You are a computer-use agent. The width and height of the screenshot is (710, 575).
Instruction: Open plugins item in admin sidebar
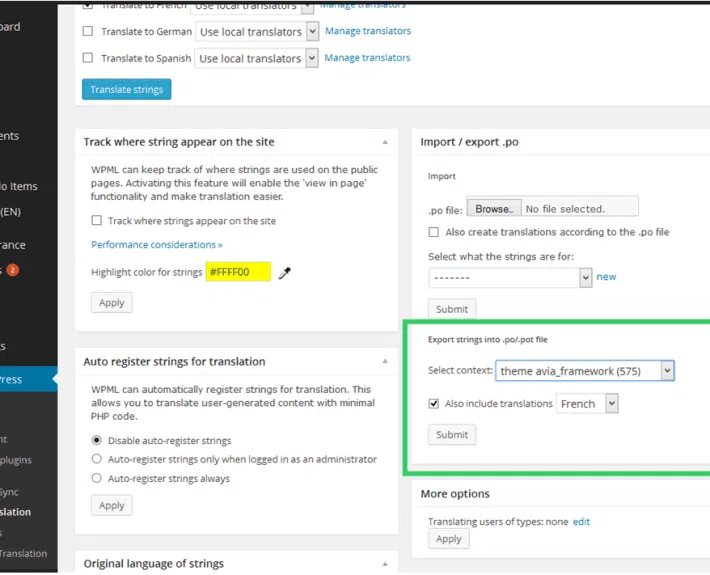click(x=16, y=460)
